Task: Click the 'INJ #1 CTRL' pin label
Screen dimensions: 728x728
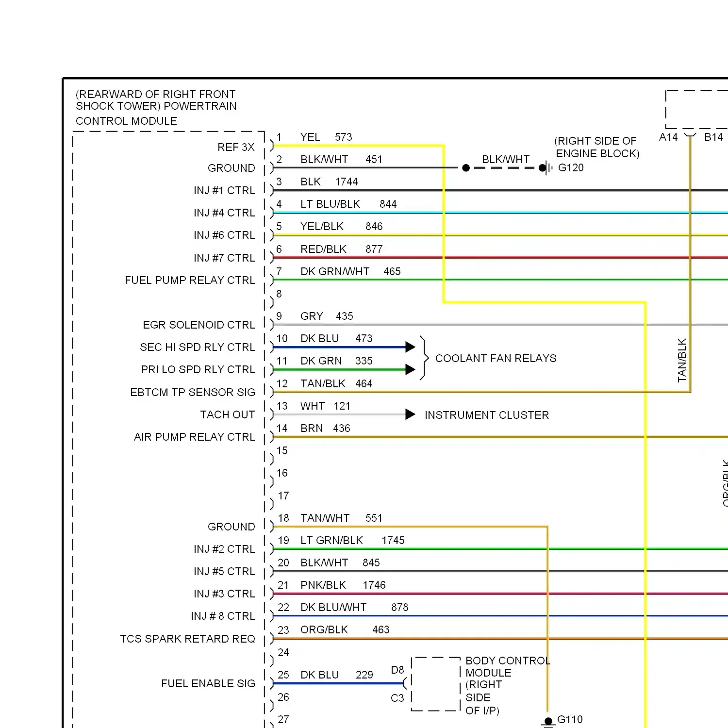Action: [224, 191]
